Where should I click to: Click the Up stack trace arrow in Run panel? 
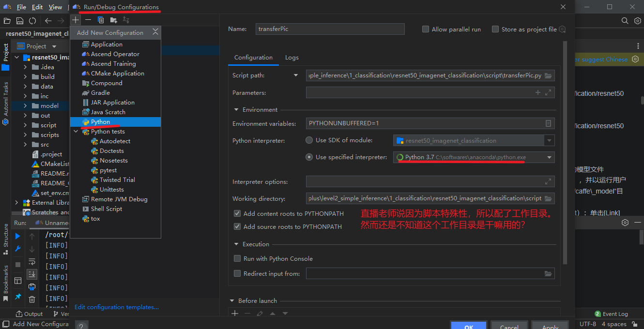tap(32, 236)
